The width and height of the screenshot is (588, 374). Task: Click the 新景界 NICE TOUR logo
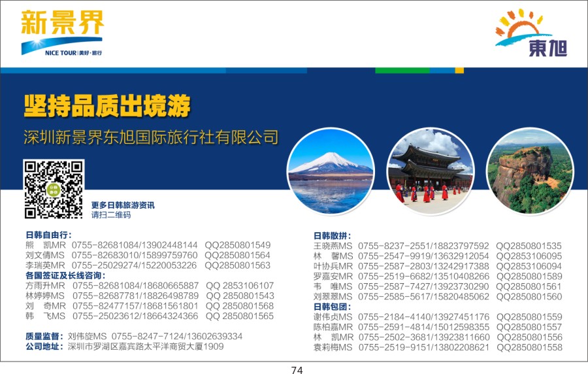click(x=62, y=33)
